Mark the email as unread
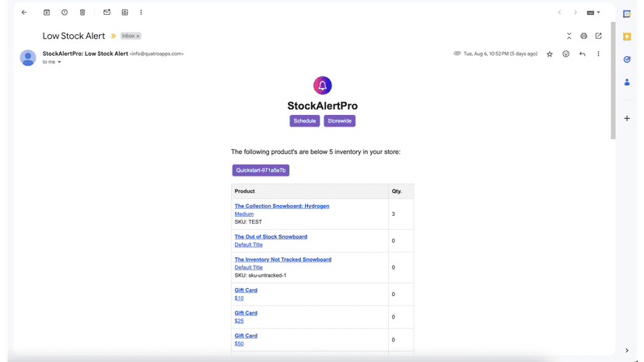The width and height of the screenshot is (644, 362). [x=107, y=12]
